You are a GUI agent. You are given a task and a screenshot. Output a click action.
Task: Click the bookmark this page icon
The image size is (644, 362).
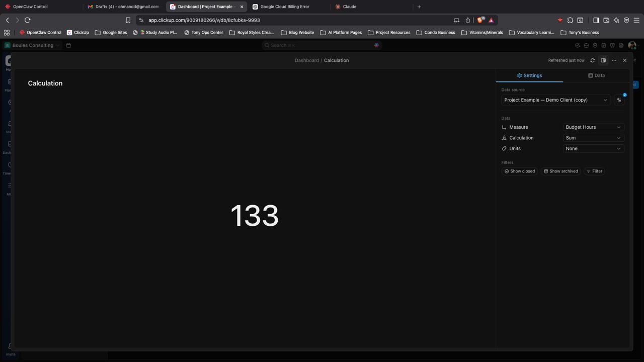[x=128, y=20]
